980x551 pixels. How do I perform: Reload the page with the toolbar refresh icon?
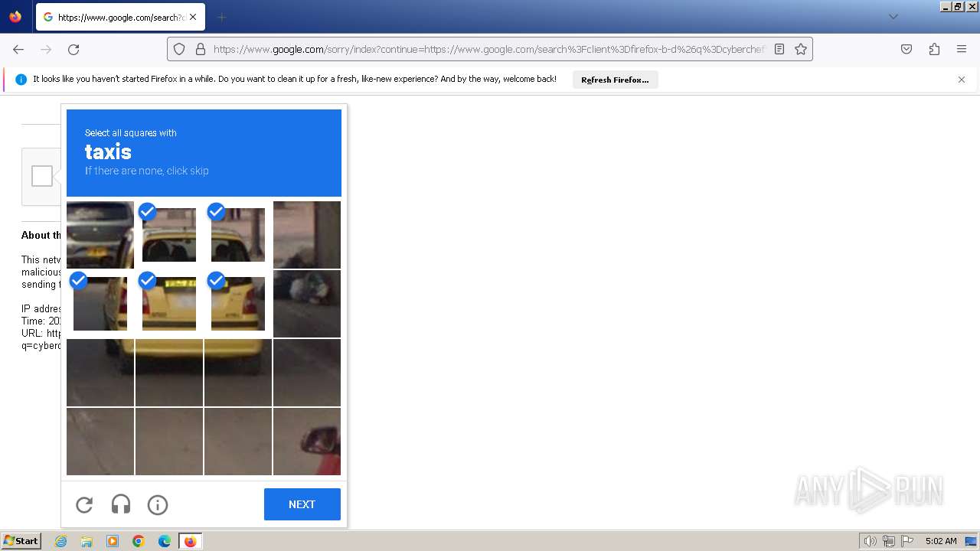tap(73, 49)
